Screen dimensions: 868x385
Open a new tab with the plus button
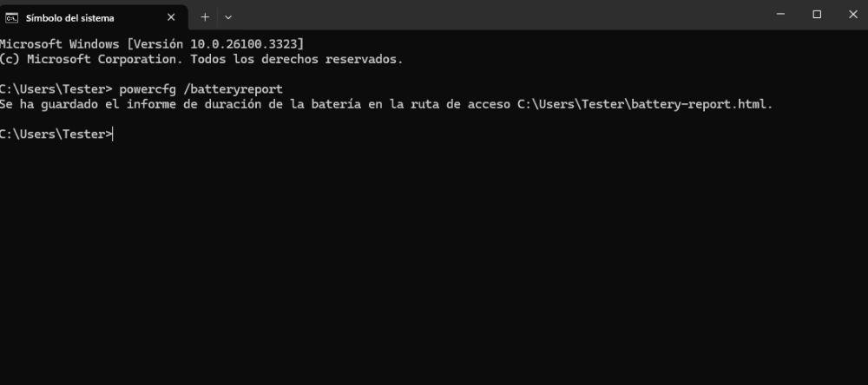(x=205, y=16)
